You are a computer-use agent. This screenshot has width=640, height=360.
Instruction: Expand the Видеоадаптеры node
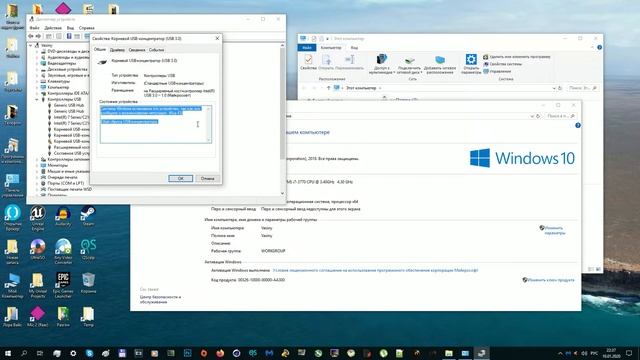click(37, 64)
